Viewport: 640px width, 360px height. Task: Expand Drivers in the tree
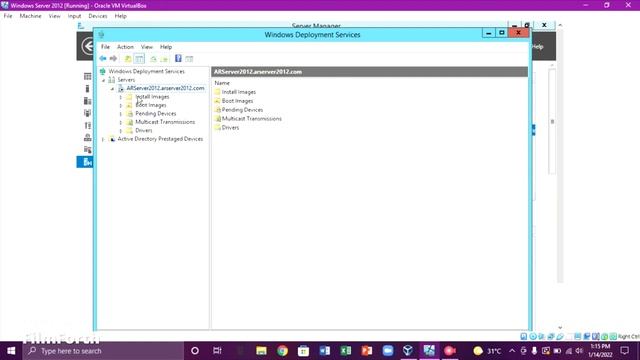pos(121,131)
